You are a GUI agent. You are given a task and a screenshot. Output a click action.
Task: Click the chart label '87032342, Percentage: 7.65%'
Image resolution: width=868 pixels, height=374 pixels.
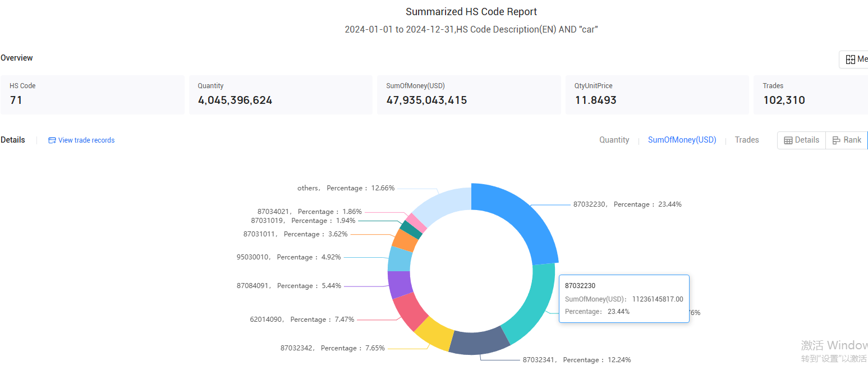[x=333, y=348]
